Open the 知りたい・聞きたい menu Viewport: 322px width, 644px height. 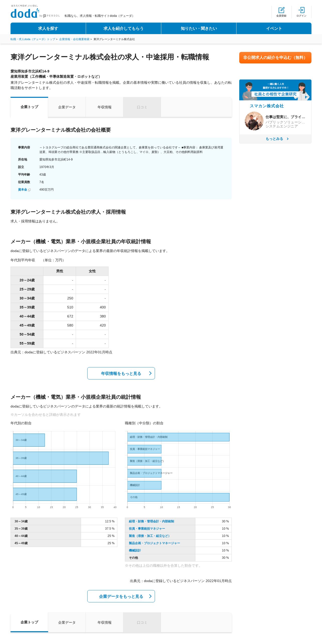point(199,28)
